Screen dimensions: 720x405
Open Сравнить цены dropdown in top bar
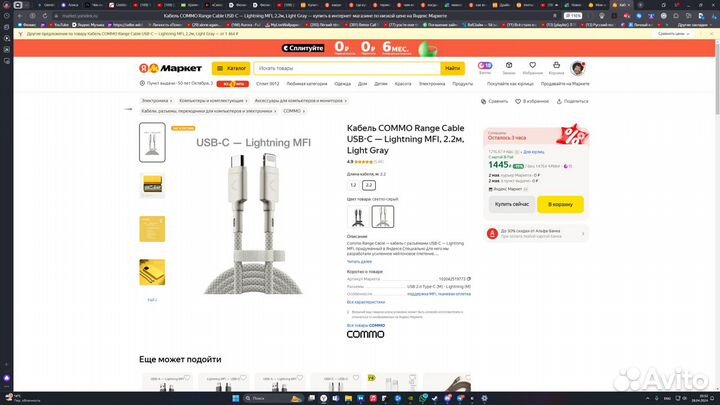[674, 34]
